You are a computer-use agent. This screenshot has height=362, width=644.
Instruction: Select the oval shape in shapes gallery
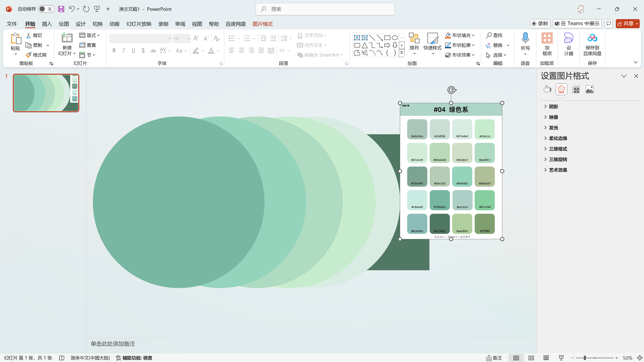point(395,38)
